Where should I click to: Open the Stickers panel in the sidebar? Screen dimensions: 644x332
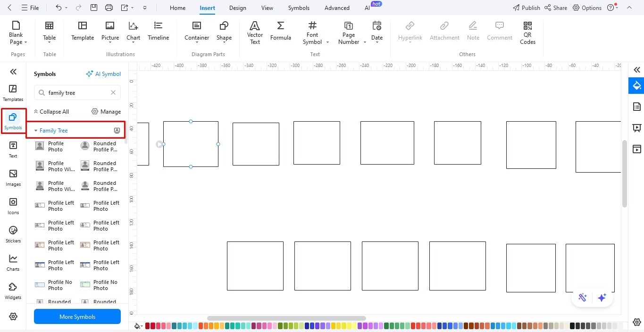pyautogui.click(x=13, y=234)
